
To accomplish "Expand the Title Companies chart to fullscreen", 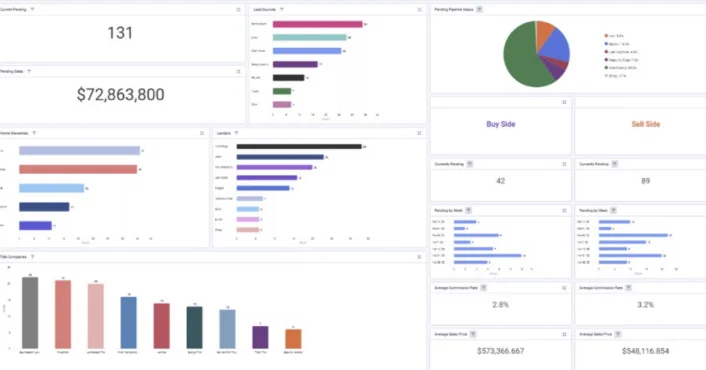I will coord(420,257).
